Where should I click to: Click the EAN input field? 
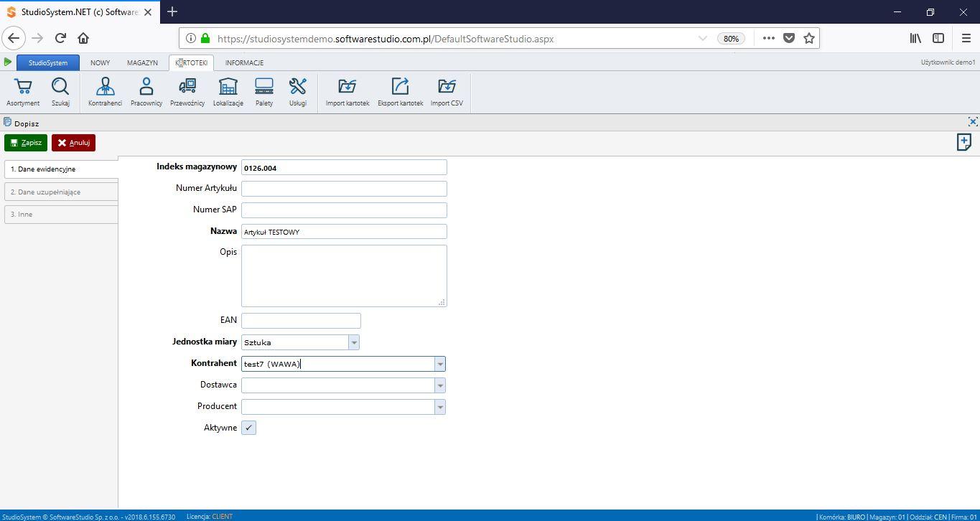(x=301, y=321)
